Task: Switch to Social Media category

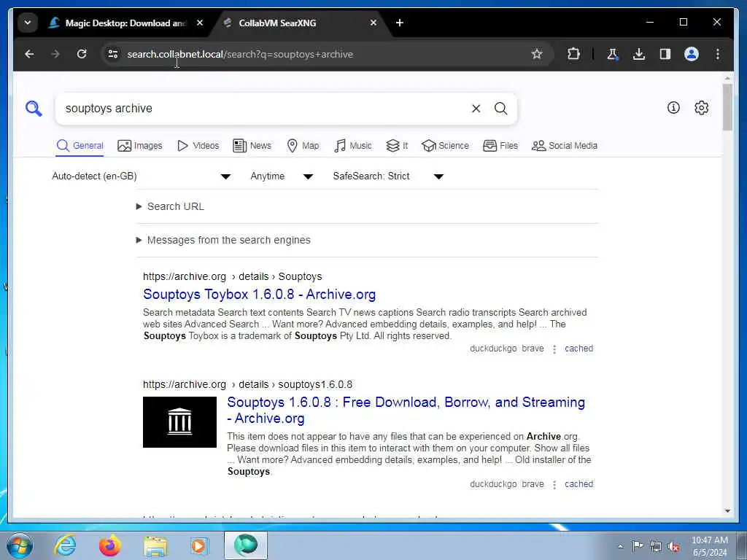Action: point(564,146)
